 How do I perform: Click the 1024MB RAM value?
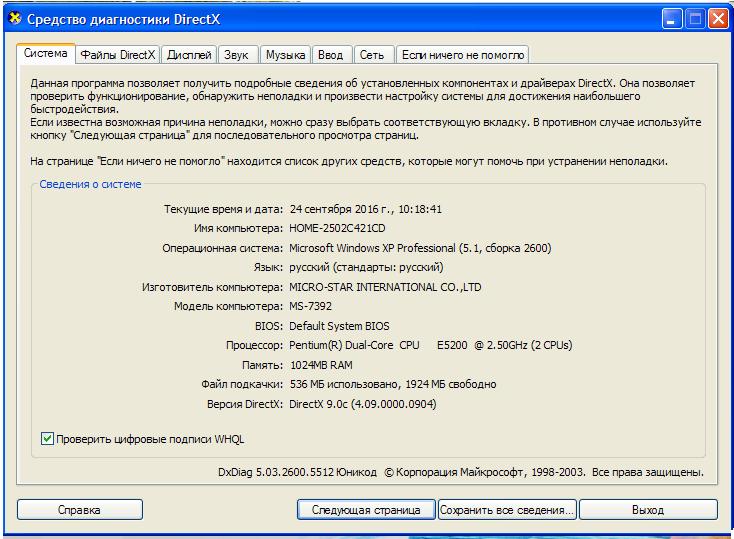pyautogui.click(x=322, y=365)
